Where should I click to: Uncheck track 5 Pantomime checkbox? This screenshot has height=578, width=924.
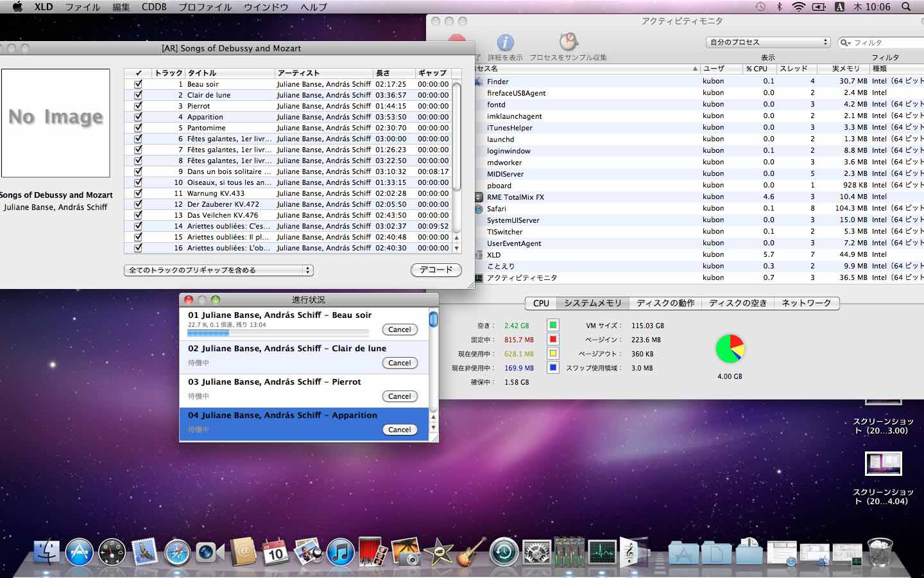(138, 128)
